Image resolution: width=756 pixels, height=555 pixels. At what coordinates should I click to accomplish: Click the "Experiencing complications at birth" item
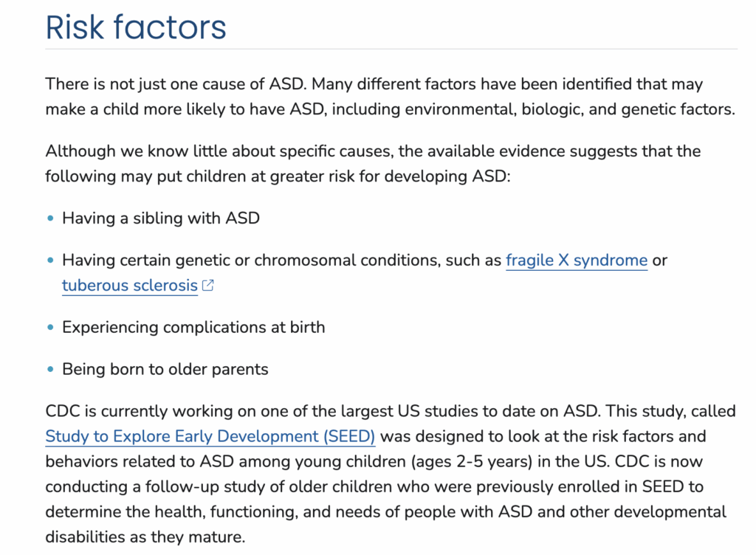[x=193, y=327]
